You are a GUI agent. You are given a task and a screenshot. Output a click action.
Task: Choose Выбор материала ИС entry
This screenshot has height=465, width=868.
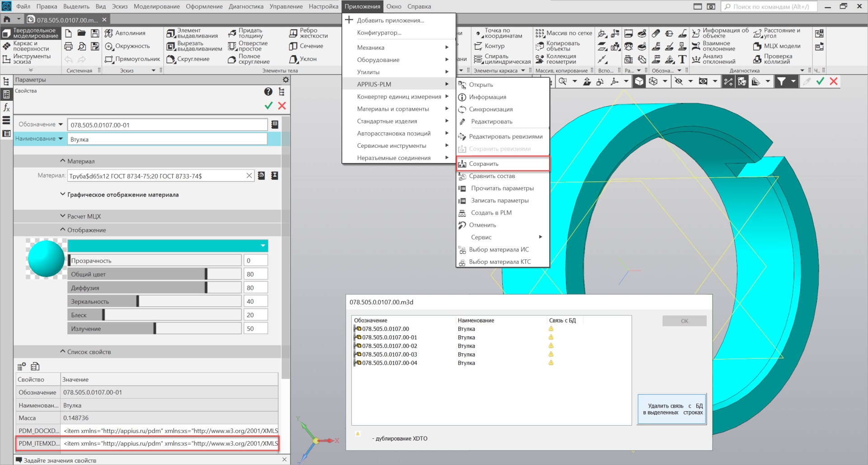coord(503,249)
